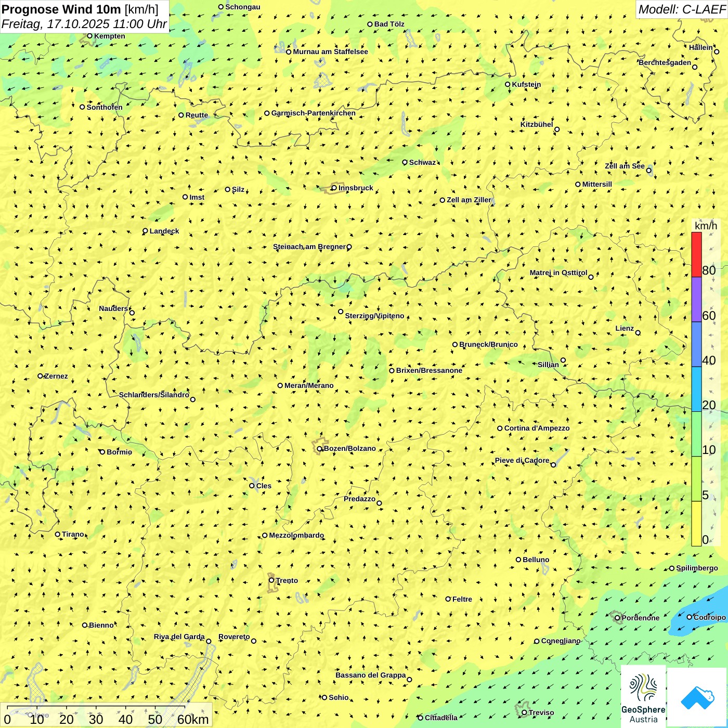Click the Pieve di Cadore label
The height and width of the screenshot is (728, 728).
tap(522, 460)
